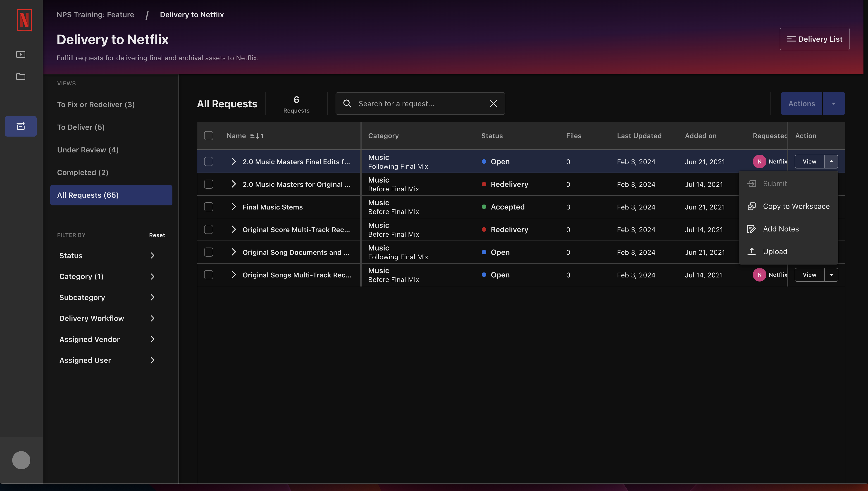
Task: Choose Upload from menu
Action: pyautogui.click(x=789, y=252)
